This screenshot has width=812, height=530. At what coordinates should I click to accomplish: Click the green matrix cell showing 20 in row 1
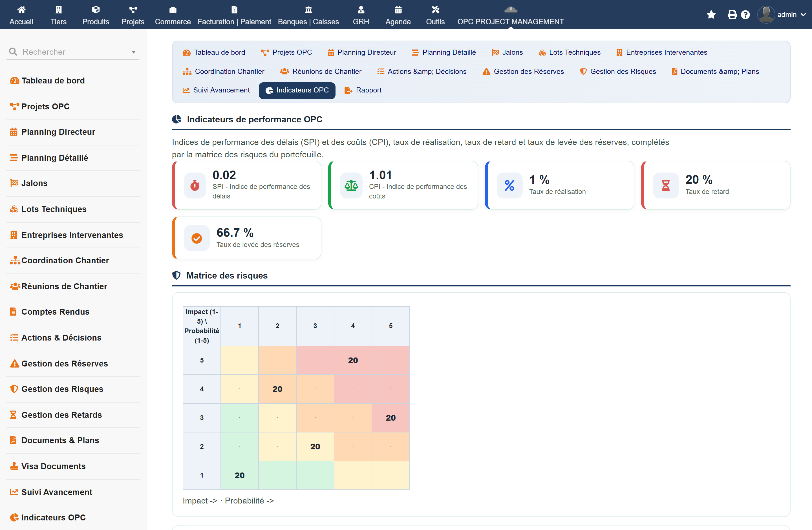[239, 475]
